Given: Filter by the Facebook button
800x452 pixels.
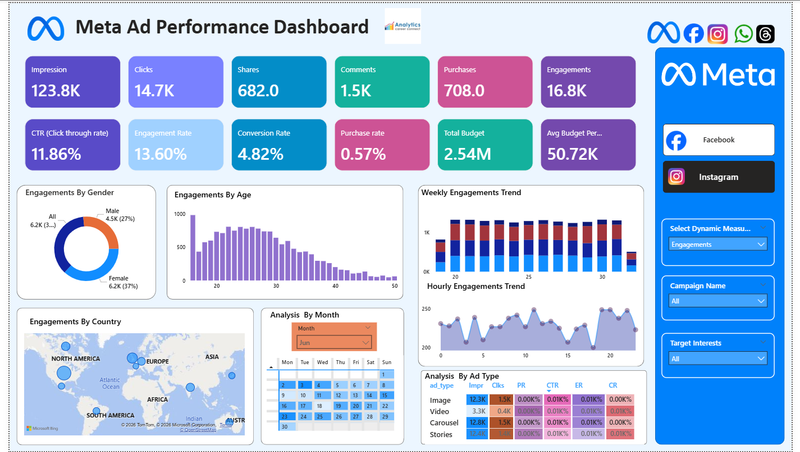Looking at the screenshot, I should coord(718,140).
